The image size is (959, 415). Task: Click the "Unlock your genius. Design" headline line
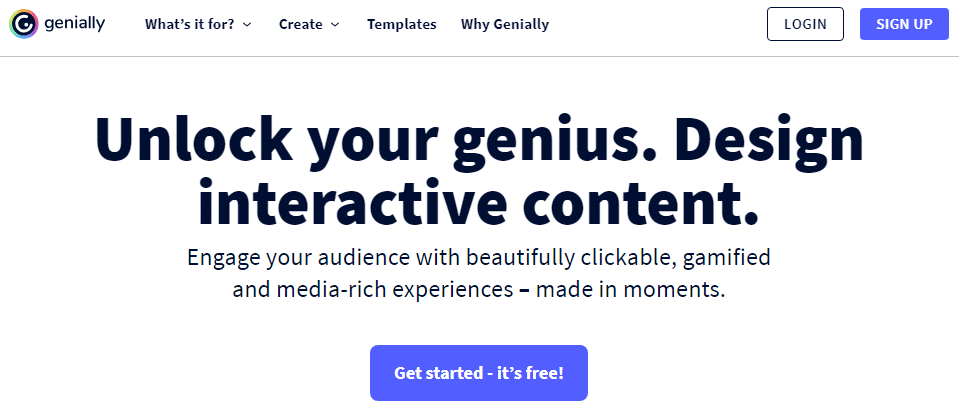[x=479, y=141]
